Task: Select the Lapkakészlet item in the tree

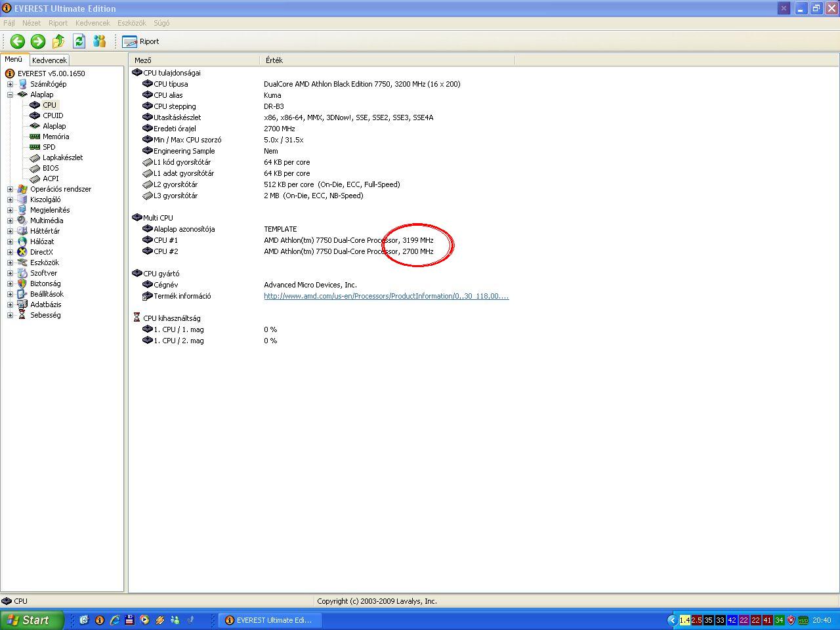Action: click(x=62, y=157)
